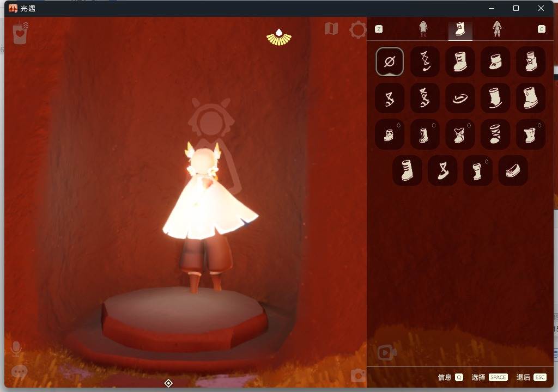Viewport: 558px width, 392px height.
Task: Equip the fur-cuffed boot with droplet badge
Action: pyautogui.click(x=530, y=134)
